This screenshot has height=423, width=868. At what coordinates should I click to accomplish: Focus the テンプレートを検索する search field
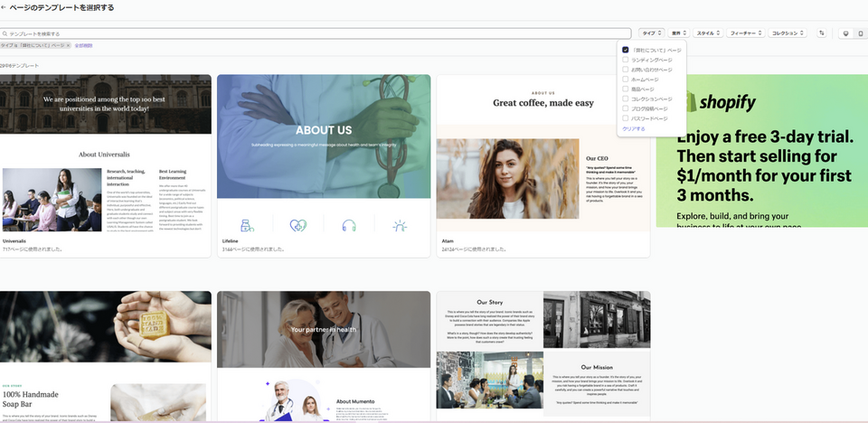[x=316, y=33]
